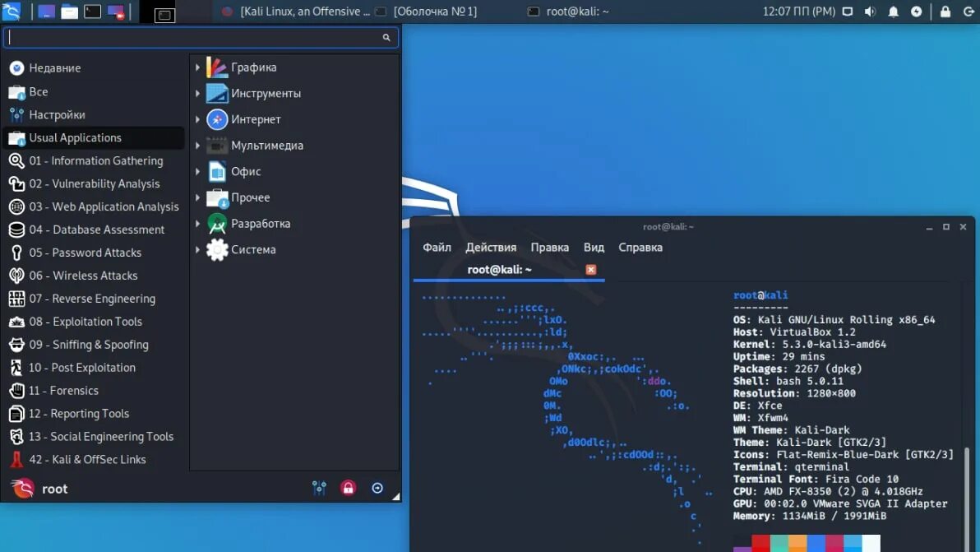Switch to root@kali taskbar window button
The height and width of the screenshot is (552, 980).
click(568, 12)
